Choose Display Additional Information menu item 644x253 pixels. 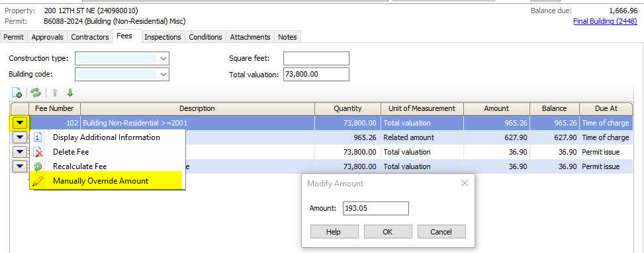point(107,137)
